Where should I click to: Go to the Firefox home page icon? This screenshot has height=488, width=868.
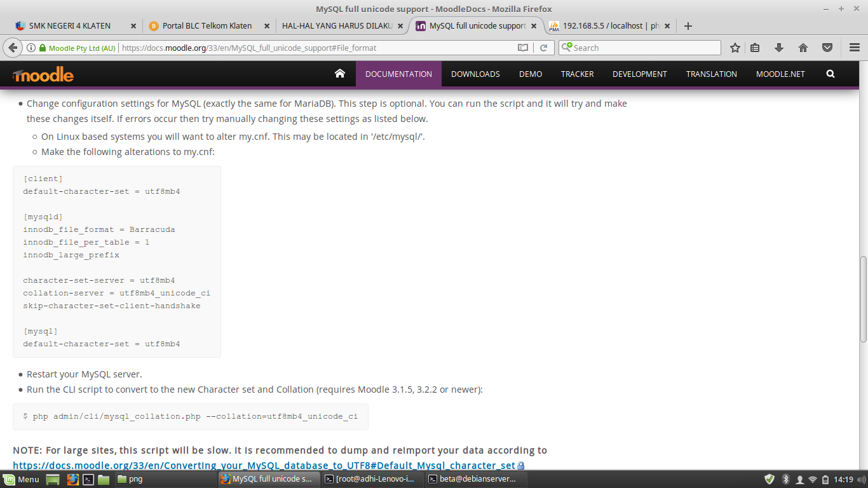tap(803, 48)
